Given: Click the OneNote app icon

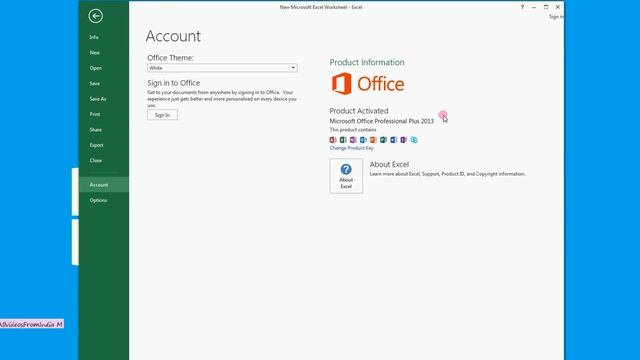Looking at the screenshot, I should click(x=353, y=140).
